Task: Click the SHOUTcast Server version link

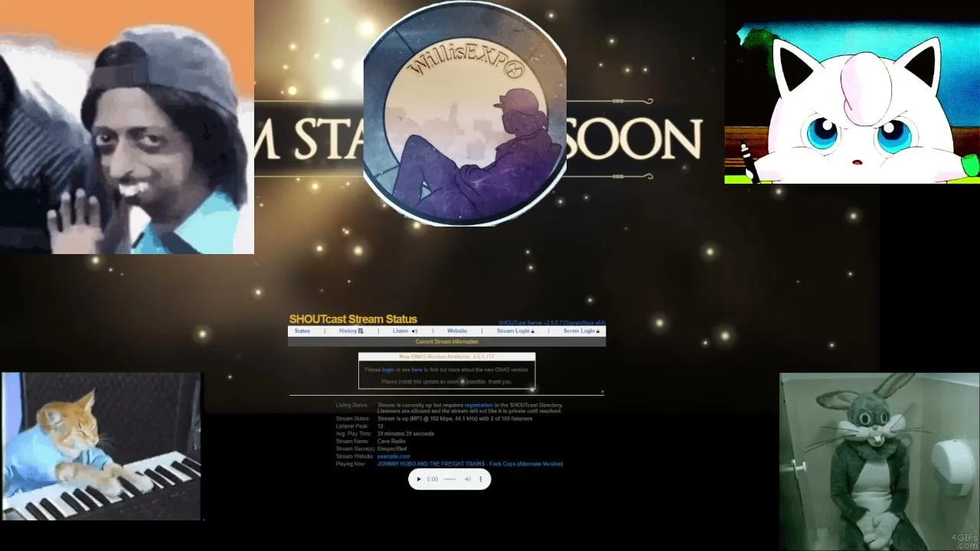Action: point(552,323)
